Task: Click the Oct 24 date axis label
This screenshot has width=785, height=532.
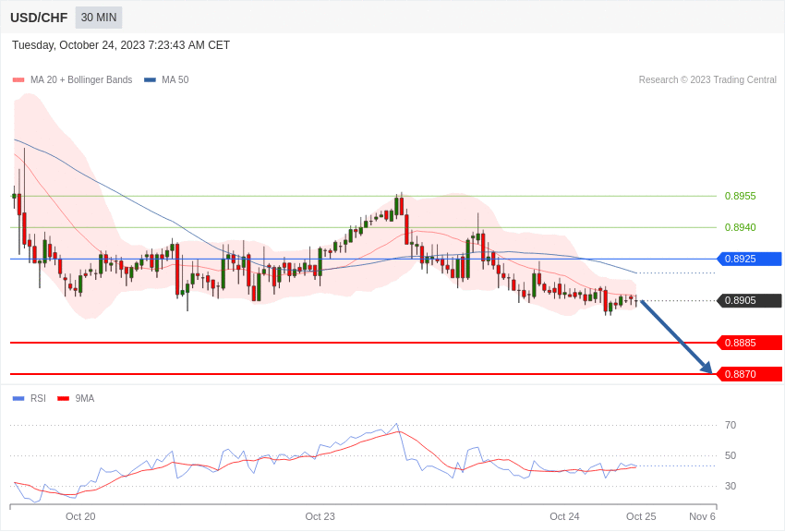Action: coord(564,516)
